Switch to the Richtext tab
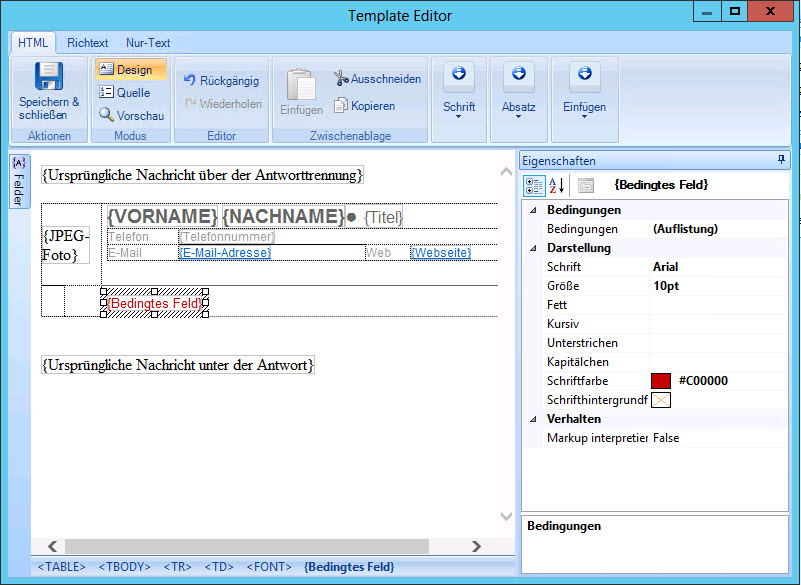 click(88, 43)
